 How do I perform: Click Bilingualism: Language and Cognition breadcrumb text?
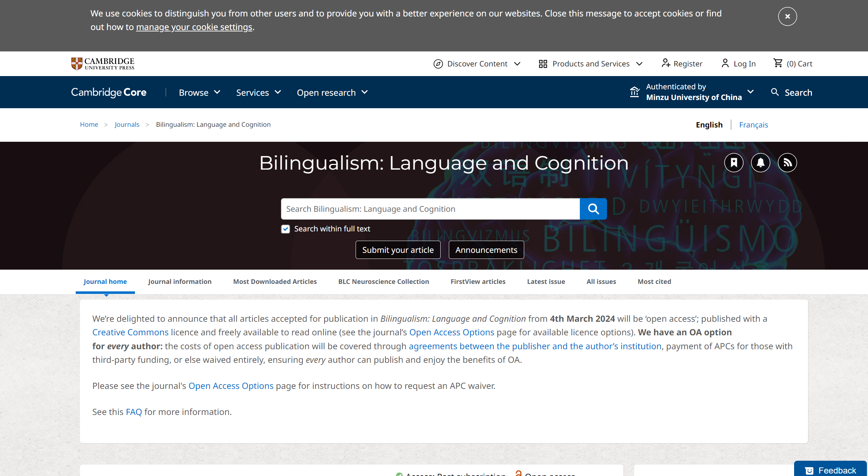213,124
